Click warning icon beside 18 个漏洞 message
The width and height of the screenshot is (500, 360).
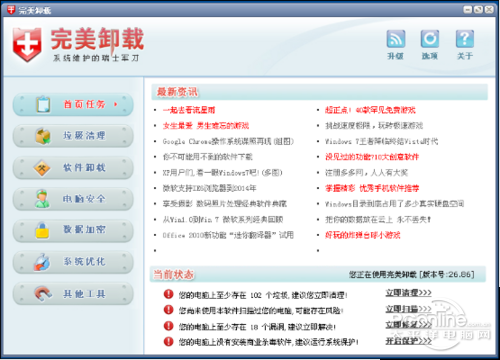168,326
